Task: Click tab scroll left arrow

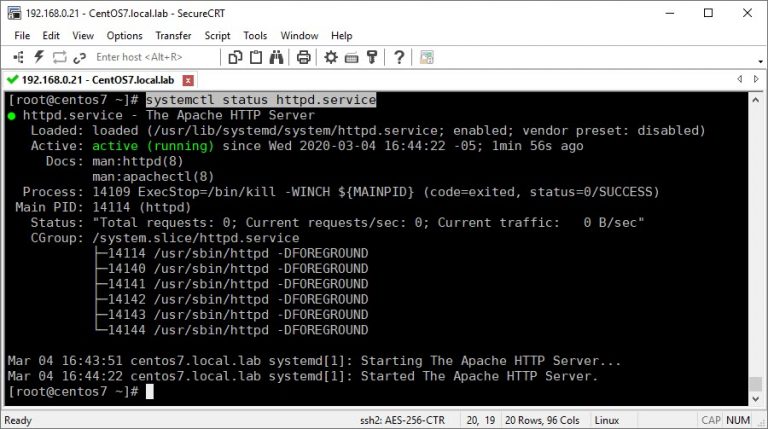Action: tap(740, 79)
